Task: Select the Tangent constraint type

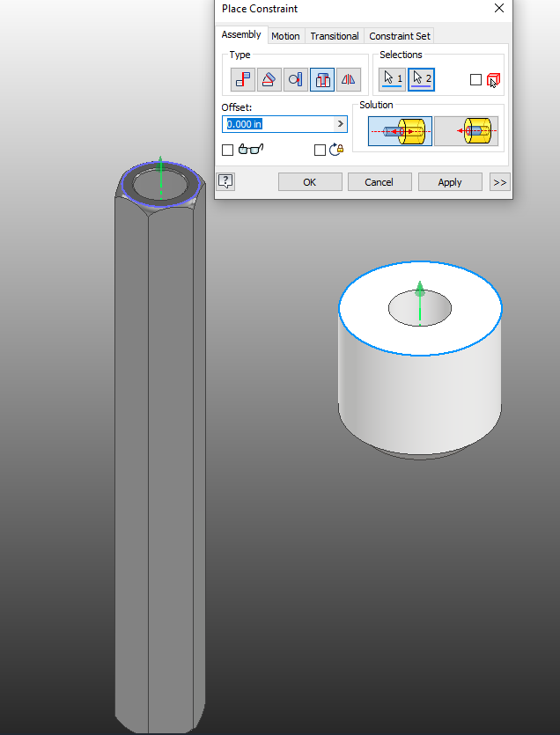Action: pos(296,80)
